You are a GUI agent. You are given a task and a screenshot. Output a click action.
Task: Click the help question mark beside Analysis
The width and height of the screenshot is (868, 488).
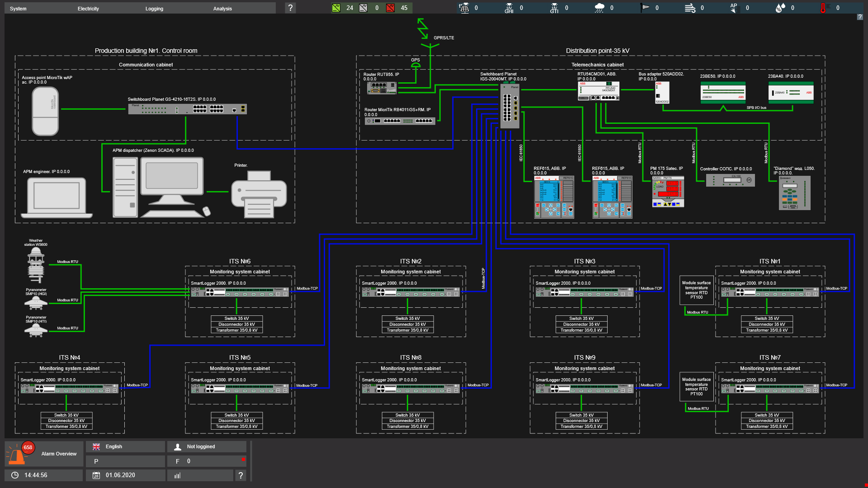pos(290,8)
